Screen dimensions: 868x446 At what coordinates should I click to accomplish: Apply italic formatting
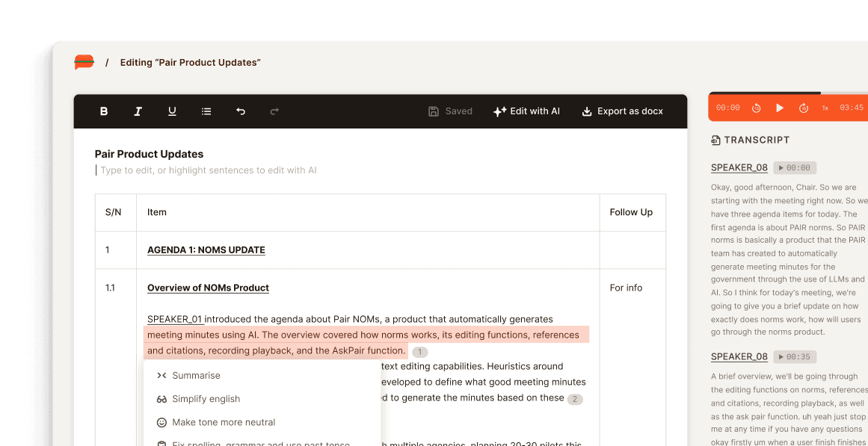(138, 111)
